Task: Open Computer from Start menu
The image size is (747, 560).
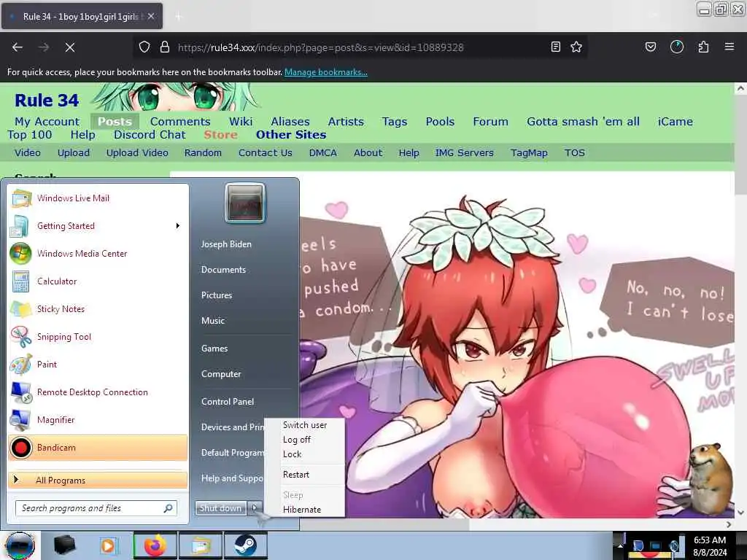Action: [x=221, y=374]
